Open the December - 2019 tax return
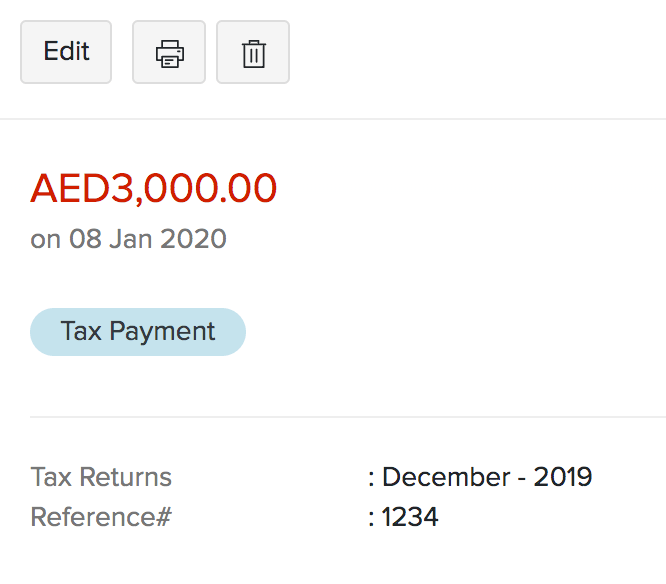 (x=487, y=477)
